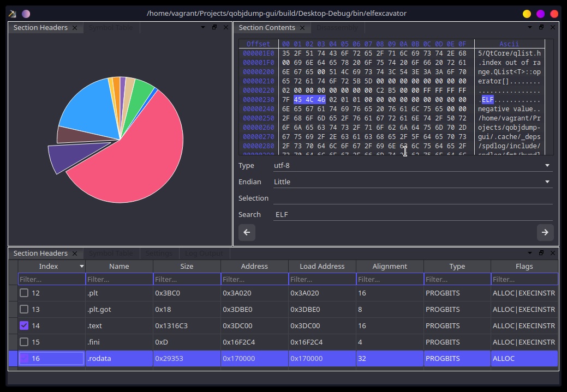This screenshot has width=567, height=392.
Task: Click the Size column header
Action: pos(187,267)
